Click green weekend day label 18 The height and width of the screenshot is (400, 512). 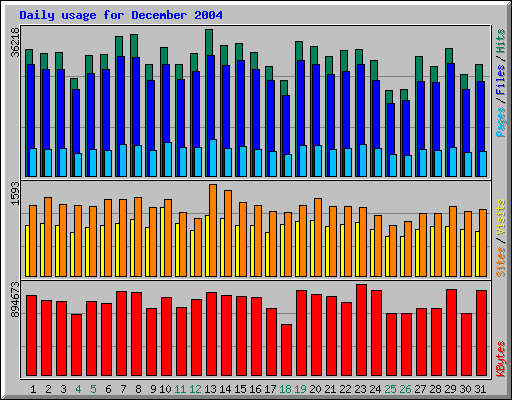(x=285, y=389)
